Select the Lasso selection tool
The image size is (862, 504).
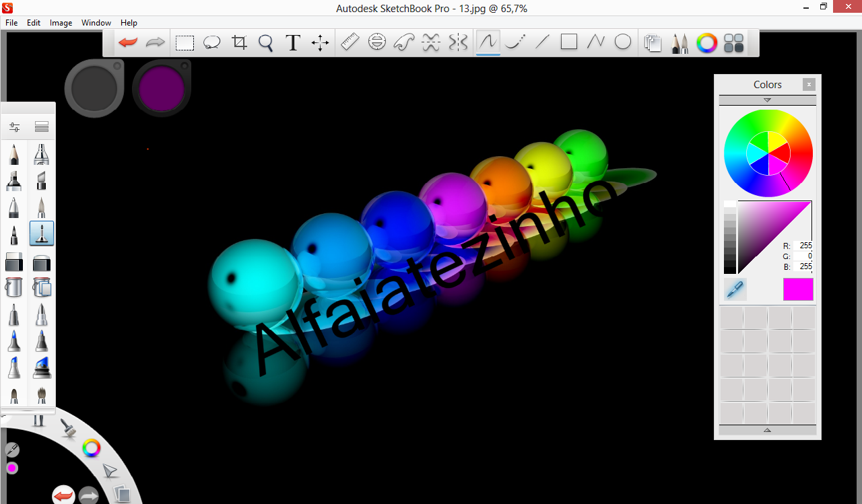point(212,43)
